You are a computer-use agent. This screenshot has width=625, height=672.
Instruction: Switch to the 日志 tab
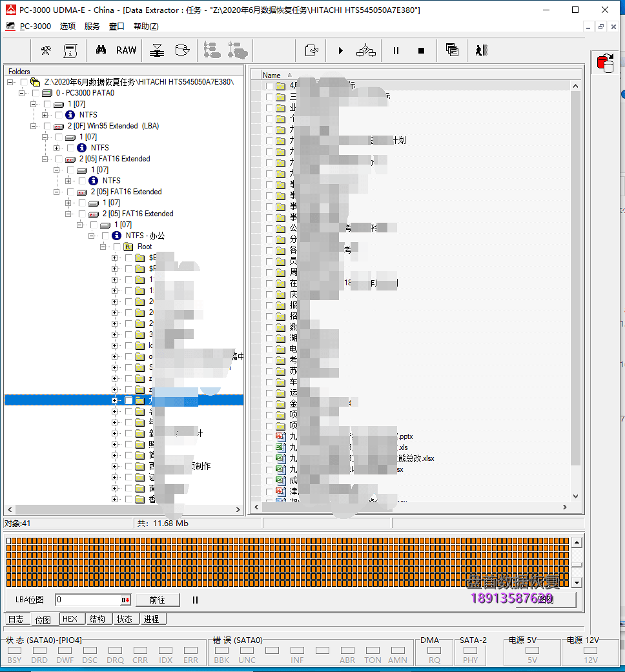[x=16, y=619]
